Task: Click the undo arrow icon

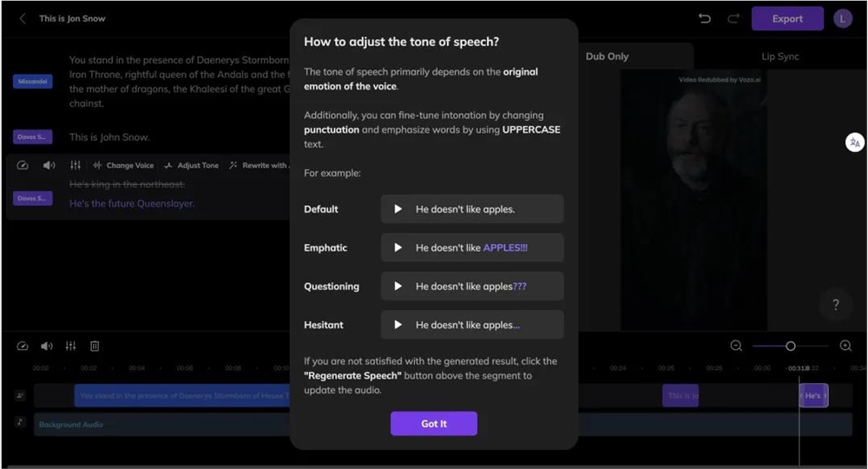Action: coord(705,18)
